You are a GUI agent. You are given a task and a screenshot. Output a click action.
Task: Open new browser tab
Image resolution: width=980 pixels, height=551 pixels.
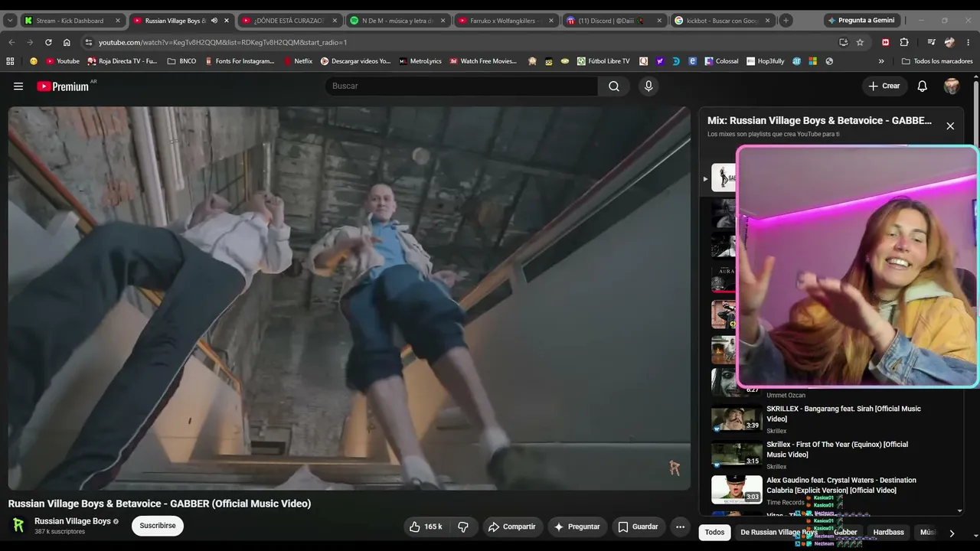[x=786, y=21]
